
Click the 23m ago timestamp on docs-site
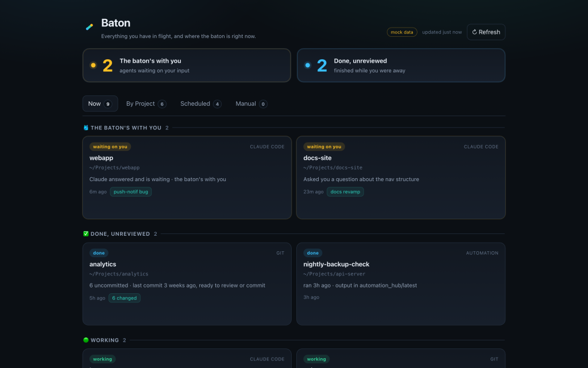[x=314, y=191]
